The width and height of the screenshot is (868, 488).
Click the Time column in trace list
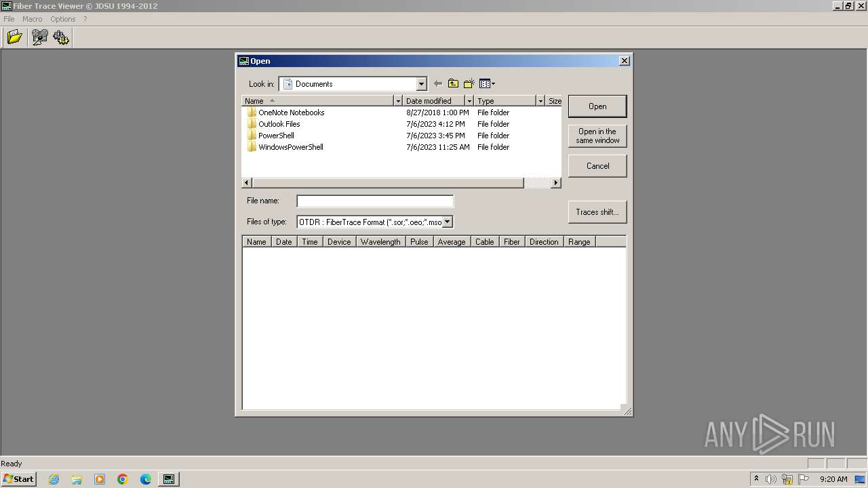pyautogui.click(x=310, y=242)
